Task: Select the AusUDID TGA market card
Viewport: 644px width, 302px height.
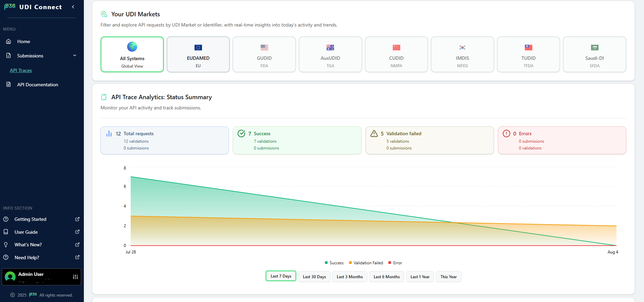Action: coord(330,54)
